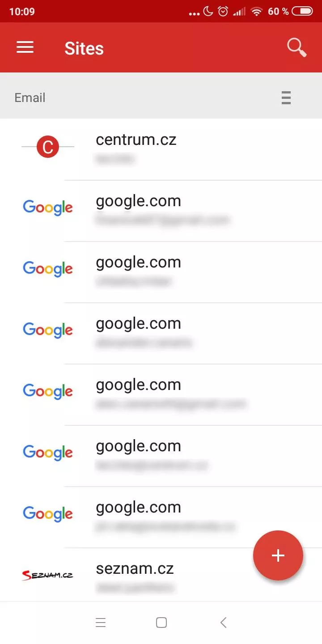This screenshot has height=644, width=322.
Task: Tap the Android back button
Action: (x=224, y=623)
